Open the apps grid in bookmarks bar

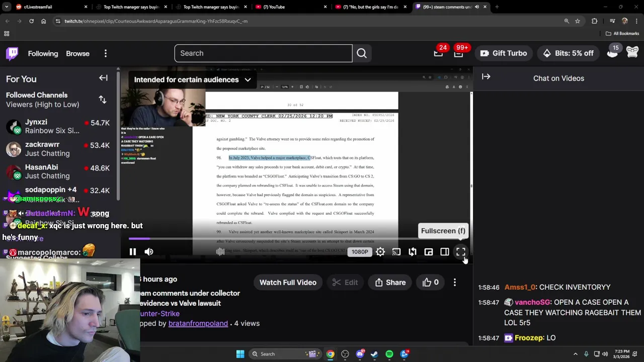(x=7, y=34)
